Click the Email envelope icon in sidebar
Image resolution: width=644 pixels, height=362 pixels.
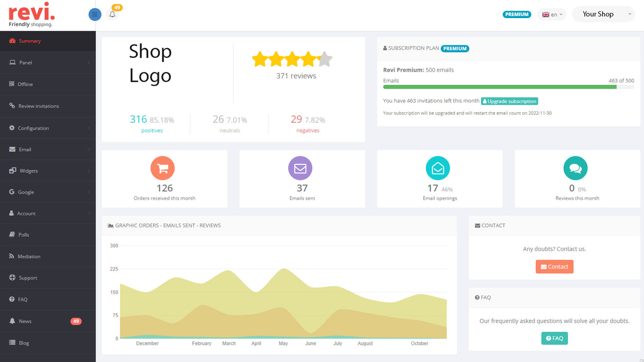(x=12, y=149)
